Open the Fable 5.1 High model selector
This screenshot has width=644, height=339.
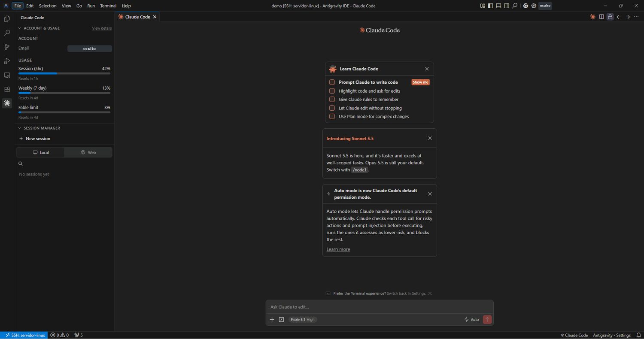pyautogui.click(x=303, y=320)
